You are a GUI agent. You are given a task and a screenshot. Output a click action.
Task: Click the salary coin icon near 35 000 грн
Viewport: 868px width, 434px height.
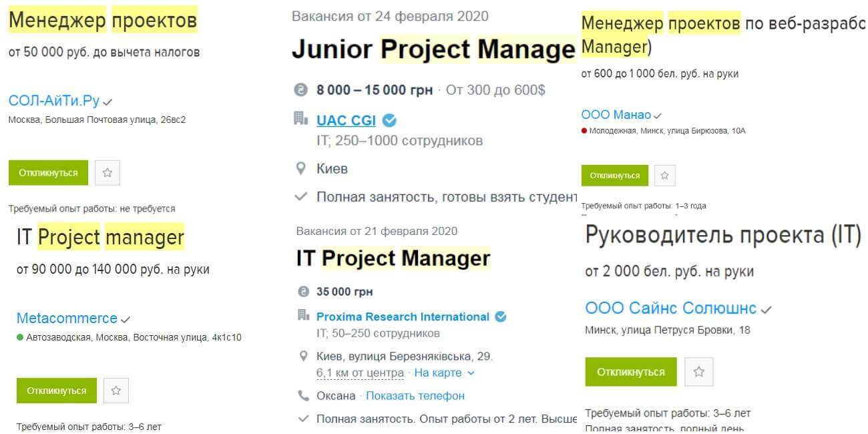[304, 292]
